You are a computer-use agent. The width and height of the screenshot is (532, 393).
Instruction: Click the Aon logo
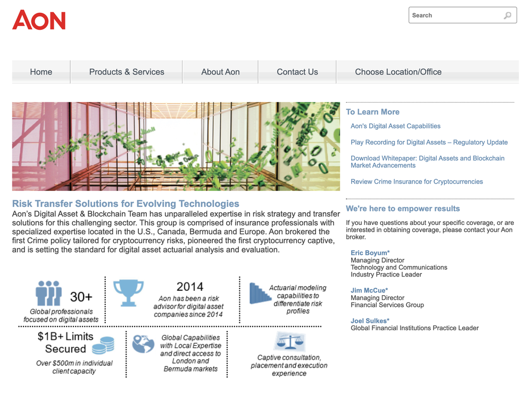pyautogui.click(x=39, y=20)
